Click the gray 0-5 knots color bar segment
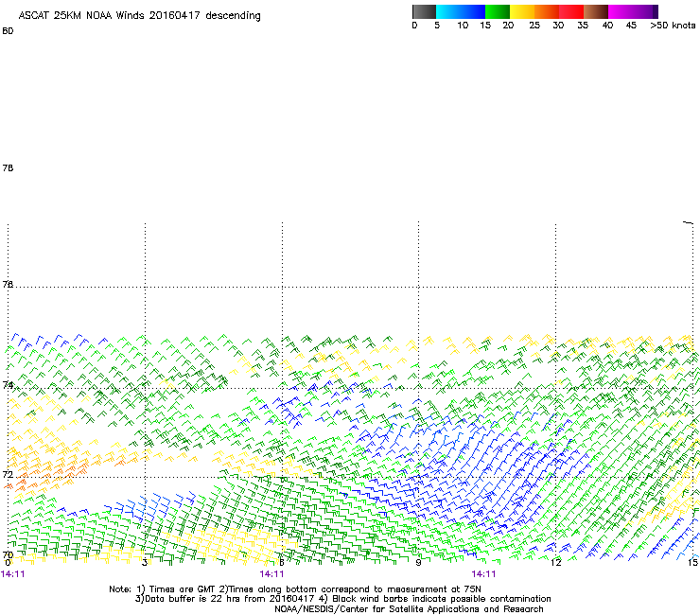 424,11
